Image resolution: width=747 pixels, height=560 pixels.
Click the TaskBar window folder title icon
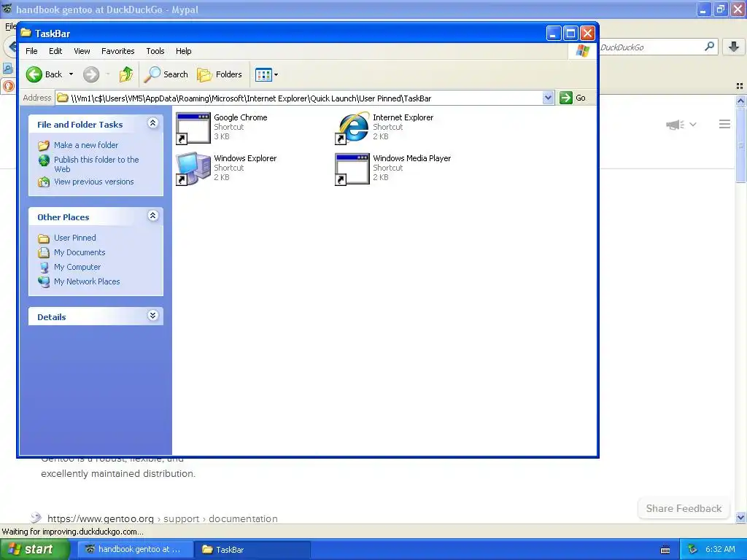(26, 34)
